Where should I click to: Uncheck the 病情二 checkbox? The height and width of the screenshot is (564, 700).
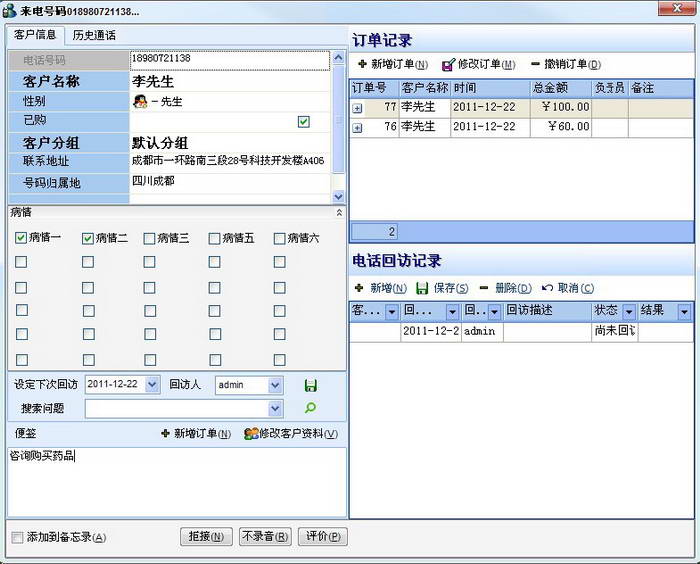(88, 238)
